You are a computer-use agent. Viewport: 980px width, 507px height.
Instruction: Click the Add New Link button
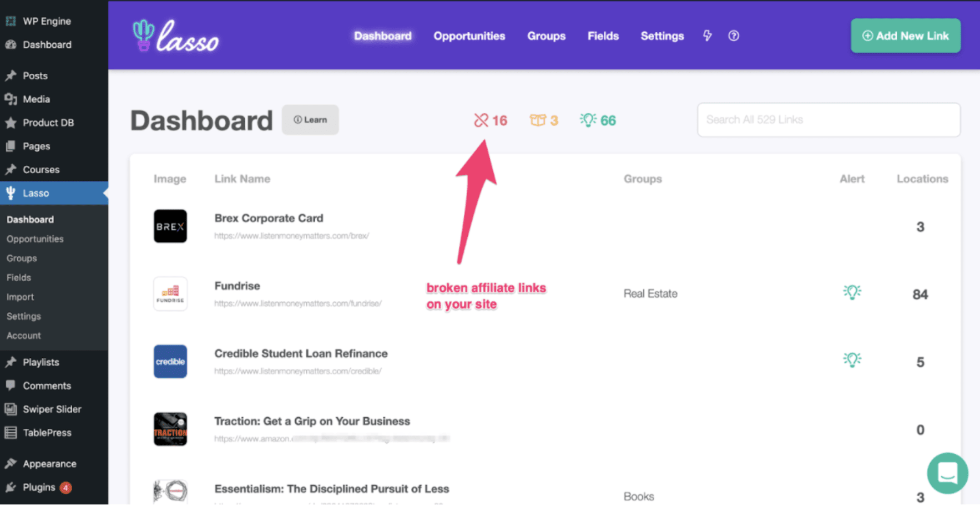905,36
